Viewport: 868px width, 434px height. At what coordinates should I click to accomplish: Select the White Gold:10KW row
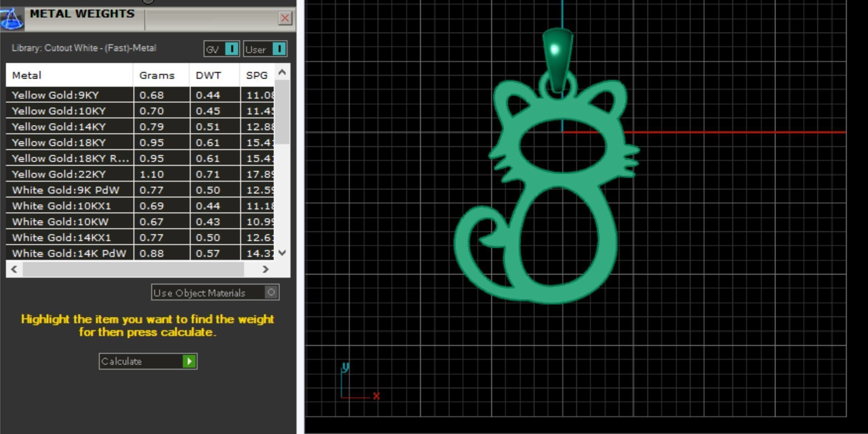coord(140,222)
